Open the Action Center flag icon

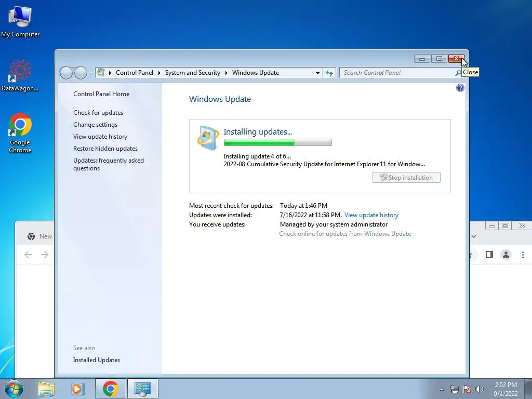click(467, 389)
